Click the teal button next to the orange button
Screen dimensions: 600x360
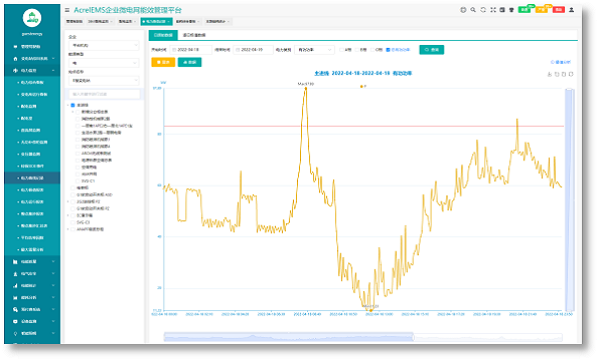pos(190,62)
